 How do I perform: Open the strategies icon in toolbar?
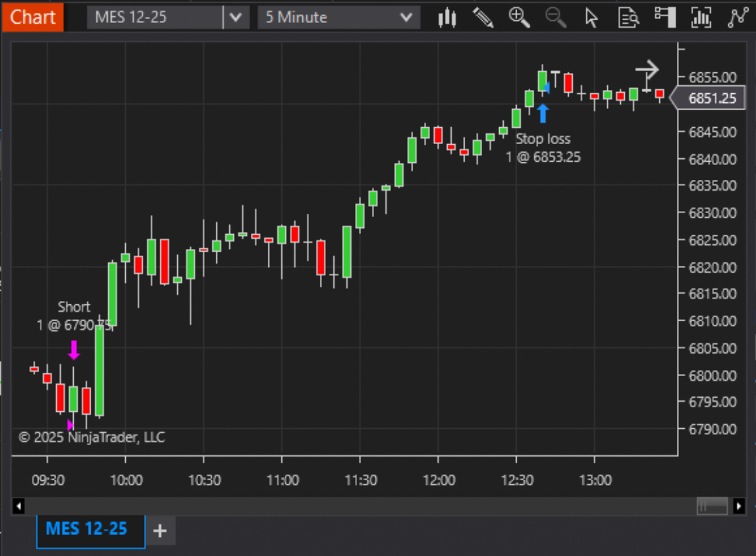tap(738, 18)
